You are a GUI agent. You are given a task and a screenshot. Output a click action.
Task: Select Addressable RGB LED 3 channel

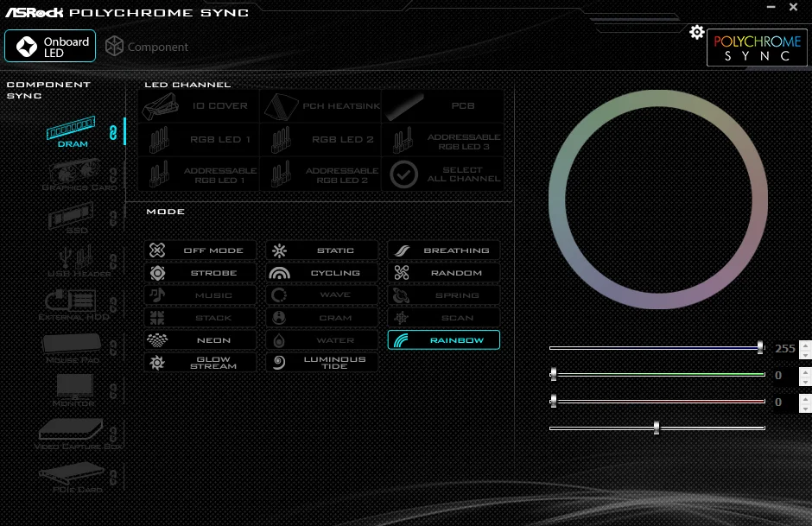[443, 140]
